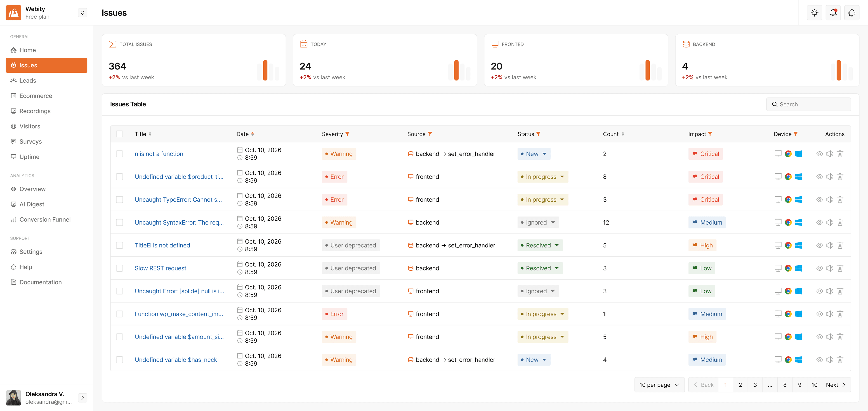This screenshot has width=868, height=411.
Task: Filter by Status column funnel icon
Action: point(538,134)
